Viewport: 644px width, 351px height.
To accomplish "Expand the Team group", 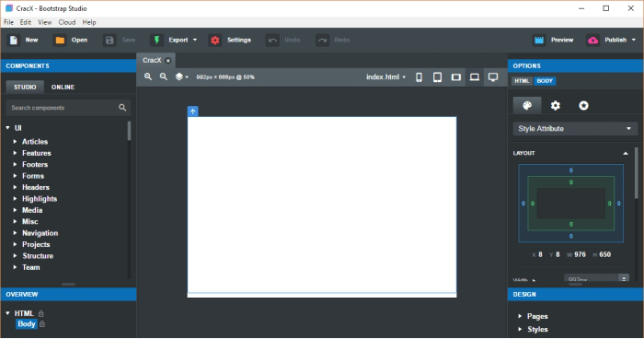I will click(16, 267).
